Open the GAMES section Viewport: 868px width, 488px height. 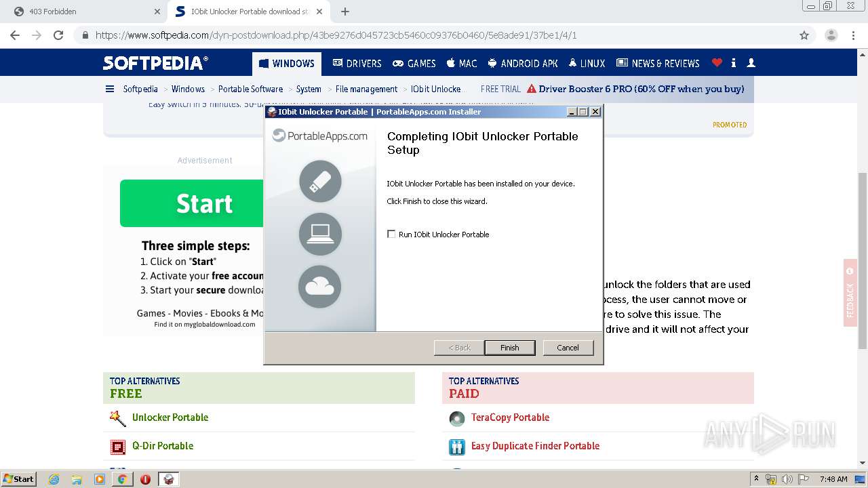point(414,63)
